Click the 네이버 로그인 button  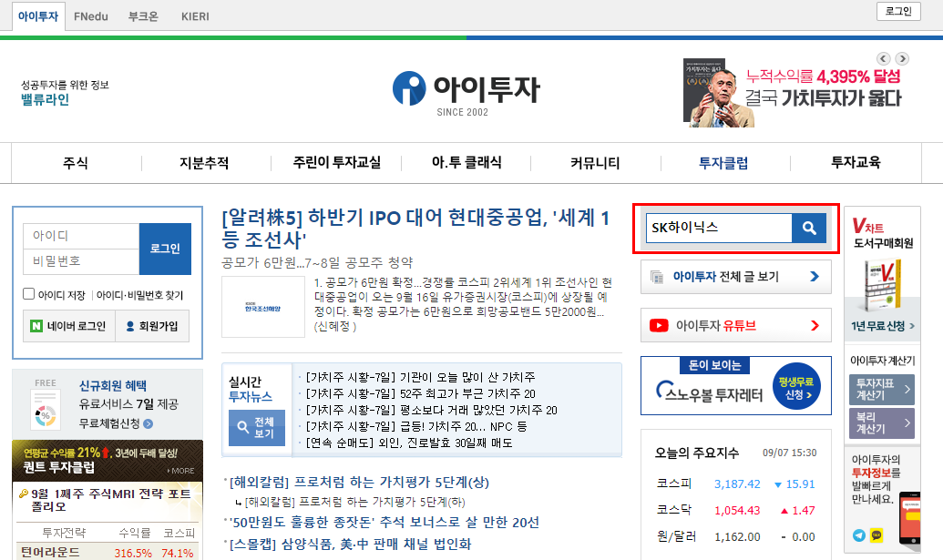tap(69, 326)
